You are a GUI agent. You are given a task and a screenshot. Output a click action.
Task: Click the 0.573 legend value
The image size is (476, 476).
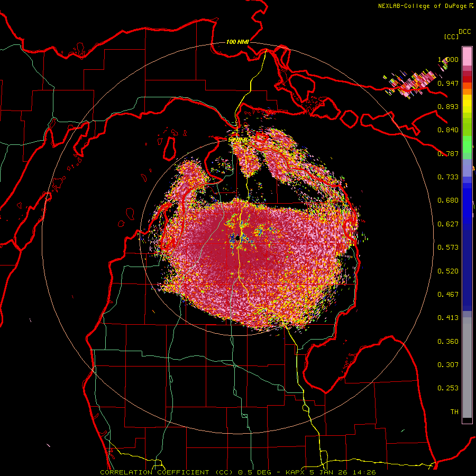448,248
